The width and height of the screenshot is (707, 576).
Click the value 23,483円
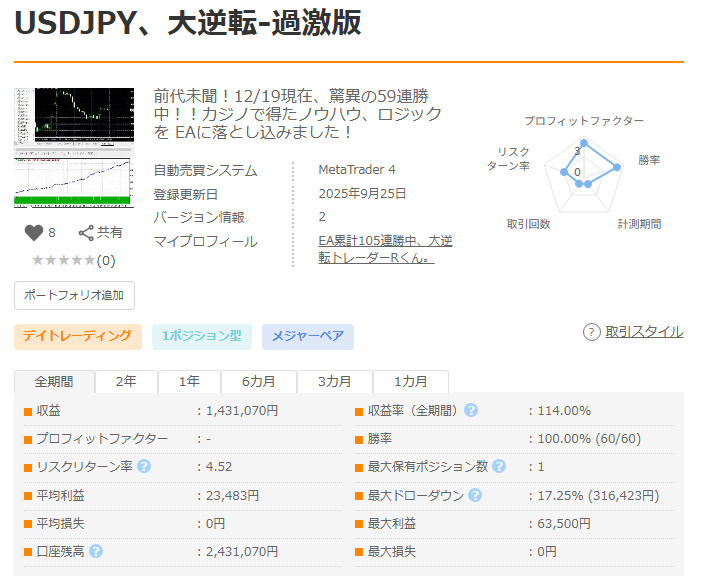233,495
